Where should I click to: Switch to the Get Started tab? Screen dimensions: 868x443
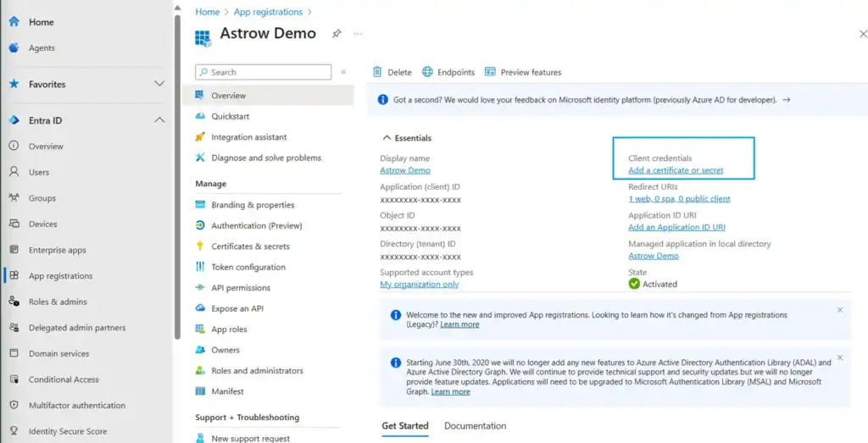[405, 426]
